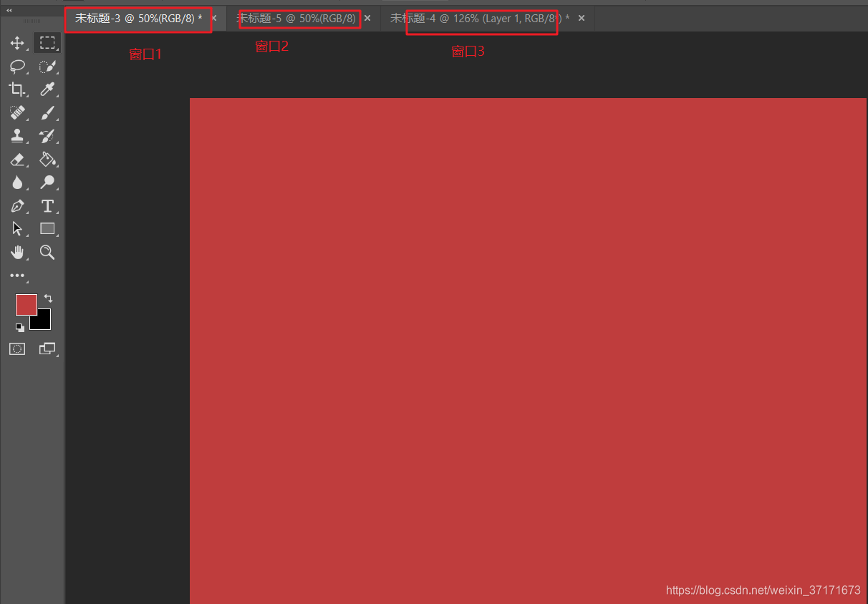Close the 未标题-3 document tab

pos(214,19)
